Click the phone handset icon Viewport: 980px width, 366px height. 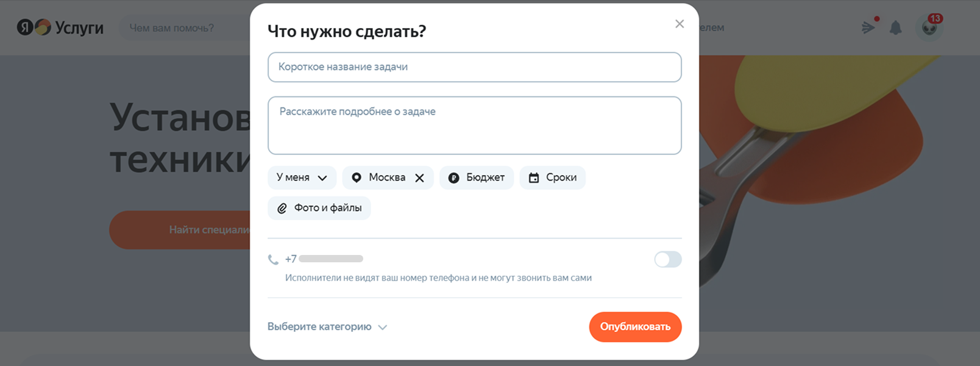pos(273,259)
